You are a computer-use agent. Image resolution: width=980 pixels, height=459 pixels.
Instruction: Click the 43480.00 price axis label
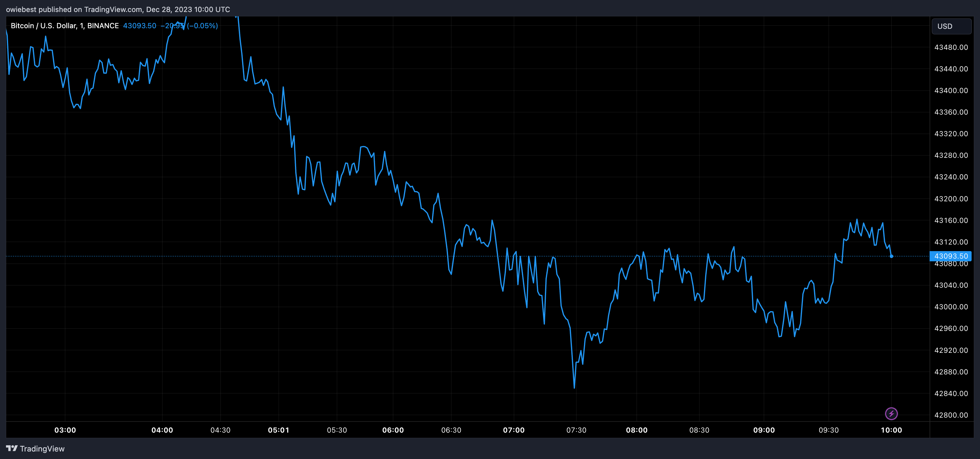951,47
